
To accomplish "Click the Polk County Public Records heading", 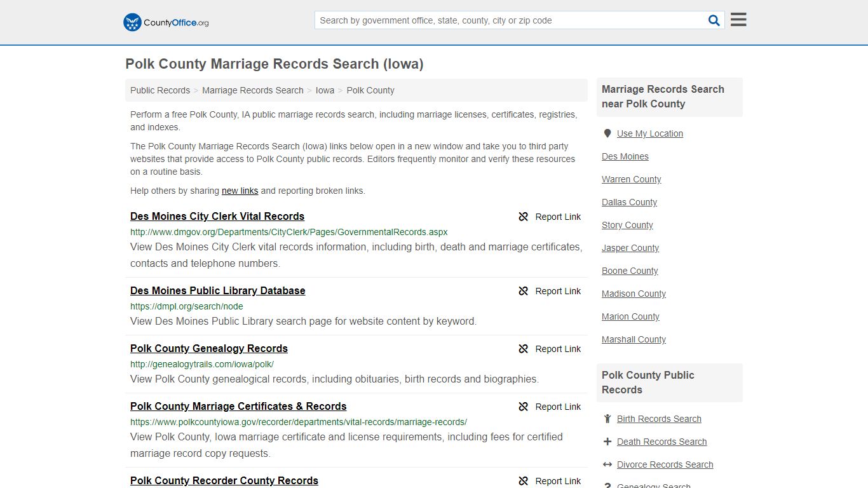I will (648, 383).
